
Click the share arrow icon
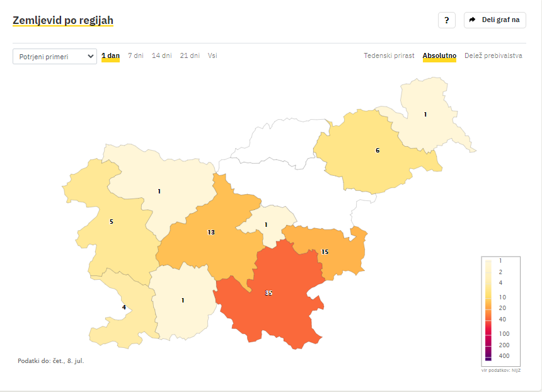(472, 20)
